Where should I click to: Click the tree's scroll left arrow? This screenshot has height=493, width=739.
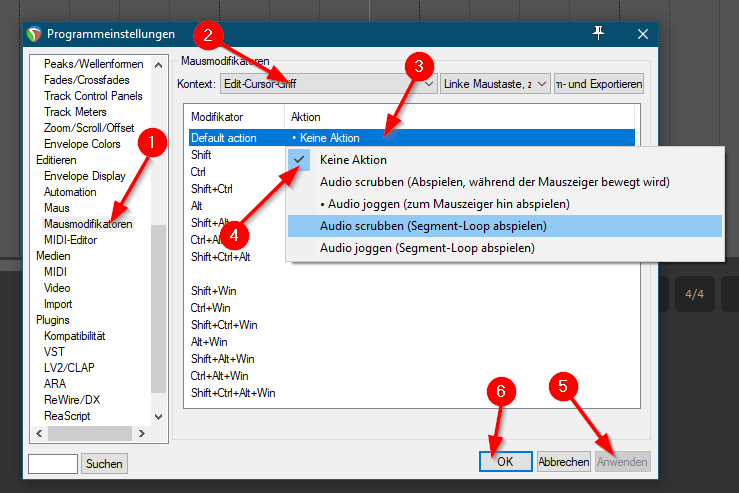(39, 433)
